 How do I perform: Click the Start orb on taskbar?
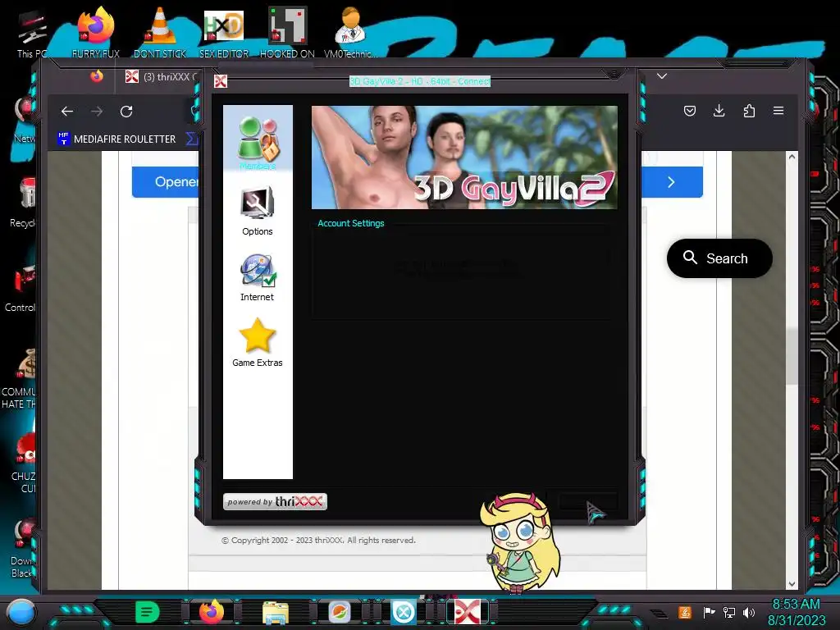[x=21, y=612]
